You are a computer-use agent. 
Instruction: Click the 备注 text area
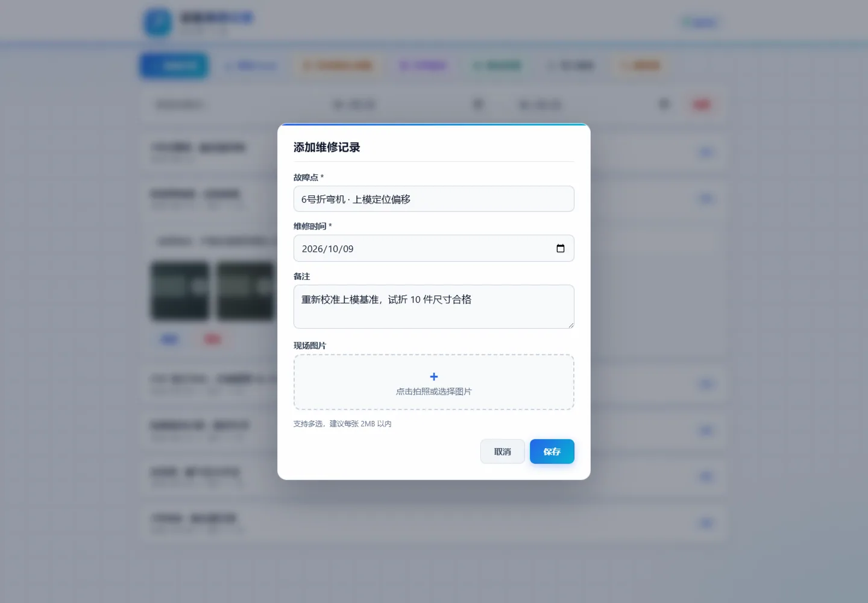point(433,306)
